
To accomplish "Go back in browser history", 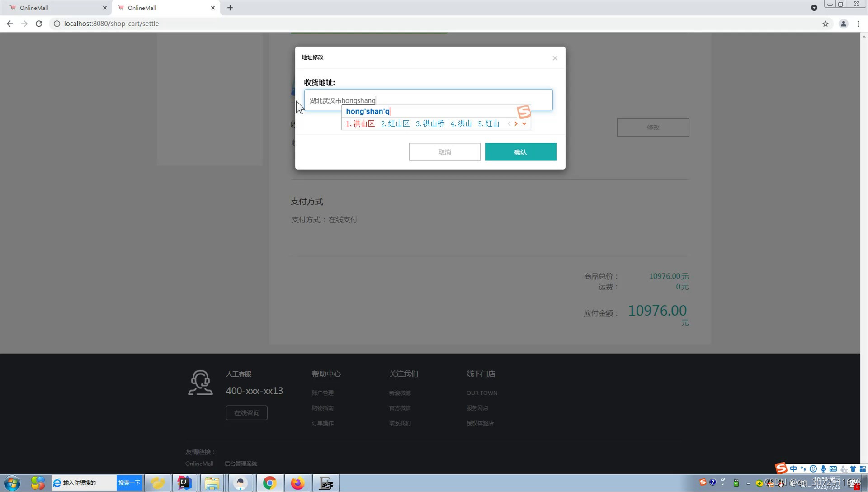I will point(10,24).
